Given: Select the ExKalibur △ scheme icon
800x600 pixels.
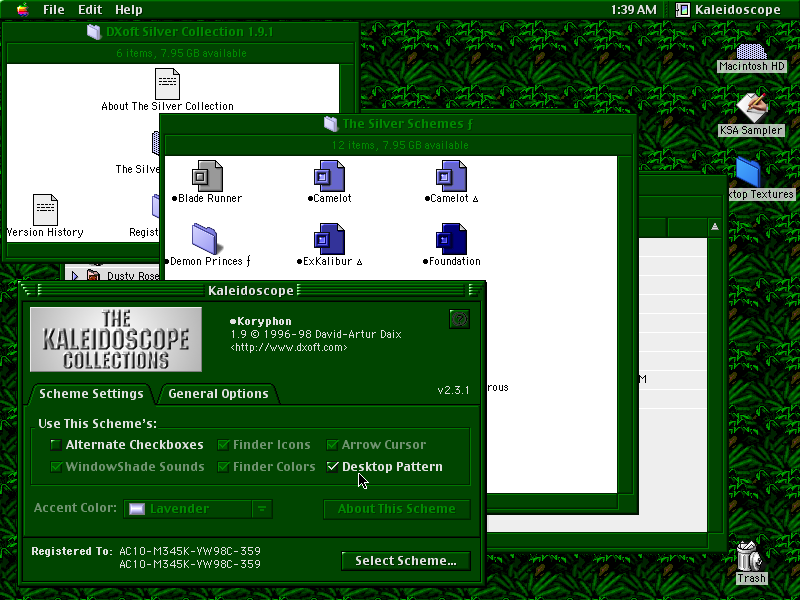Looking at the screenshot, I should point(329,238).
